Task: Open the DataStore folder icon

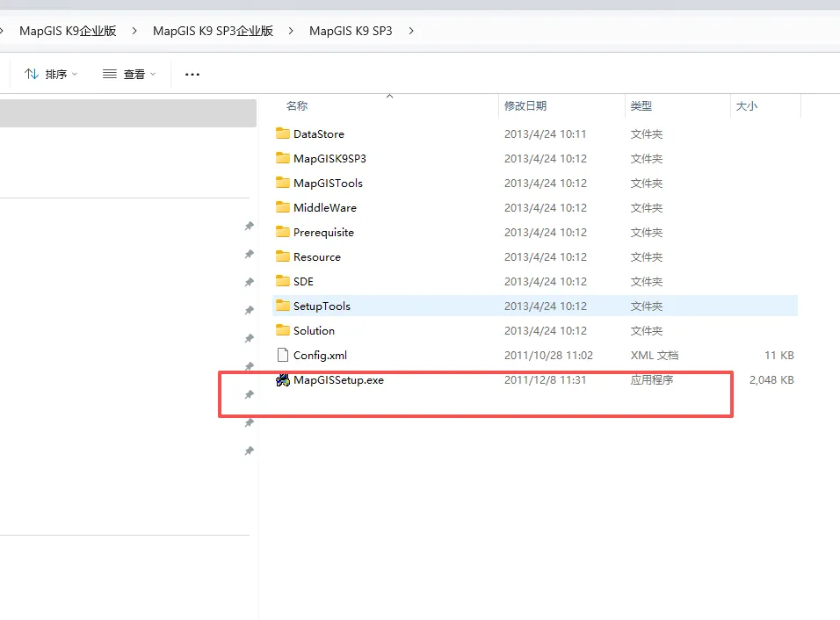Action: click(x=282, y=133)
